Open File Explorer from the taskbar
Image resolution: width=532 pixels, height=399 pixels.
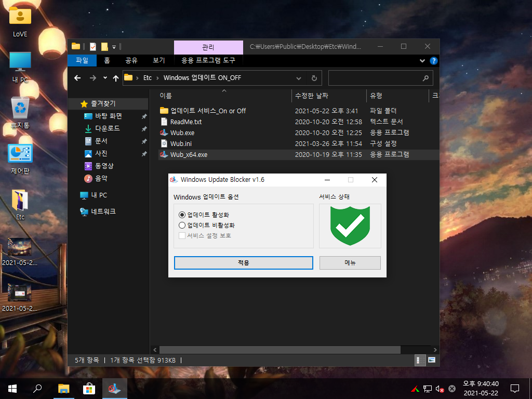tap(63, 389)
